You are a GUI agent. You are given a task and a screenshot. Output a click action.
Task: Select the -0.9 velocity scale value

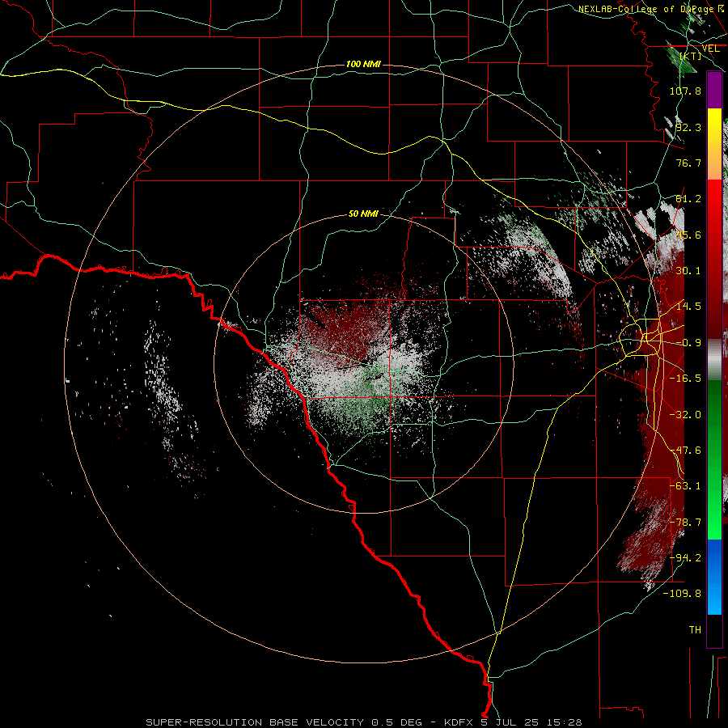(x=688, y=343)
